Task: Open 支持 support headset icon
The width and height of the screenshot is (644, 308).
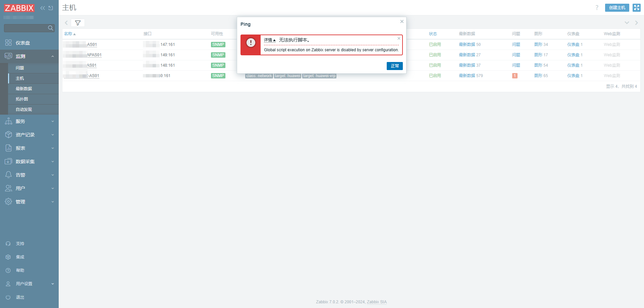Action: point(8,244)
